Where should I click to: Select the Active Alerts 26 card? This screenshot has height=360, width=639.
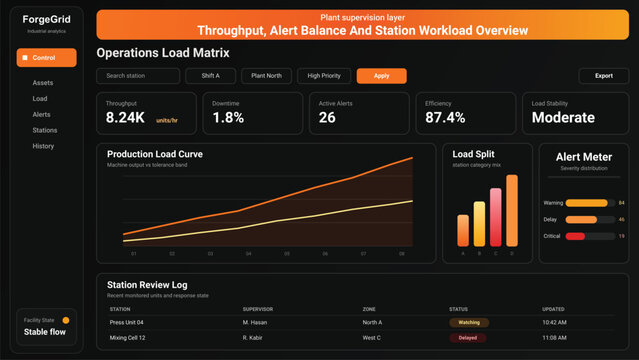[359, 113]
